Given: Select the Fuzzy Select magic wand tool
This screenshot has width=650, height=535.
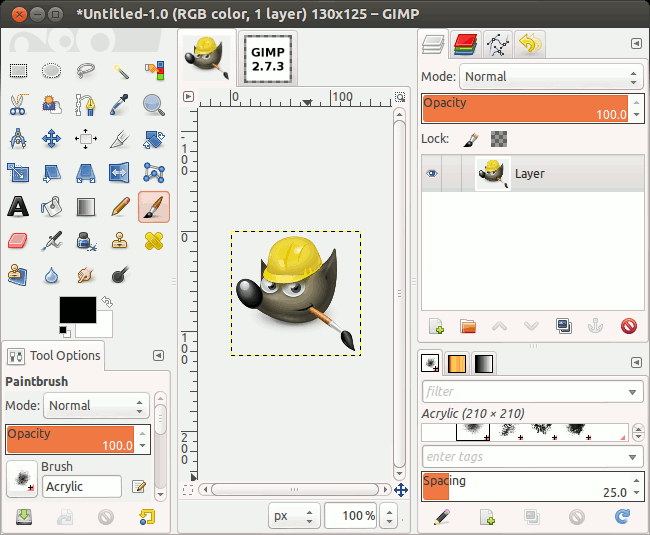Looking at the screenshot, I should pyautogui.click(x=120, y=71).
